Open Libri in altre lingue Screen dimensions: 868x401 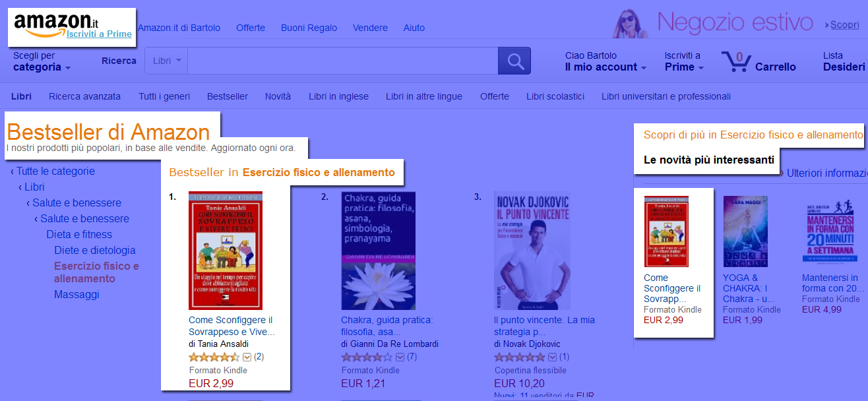click(x=424, y=96)
